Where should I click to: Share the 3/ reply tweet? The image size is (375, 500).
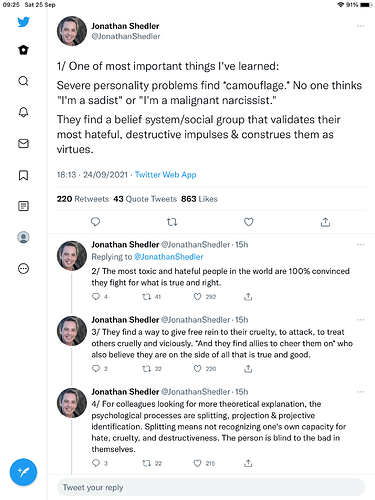(x=248, y=368)
